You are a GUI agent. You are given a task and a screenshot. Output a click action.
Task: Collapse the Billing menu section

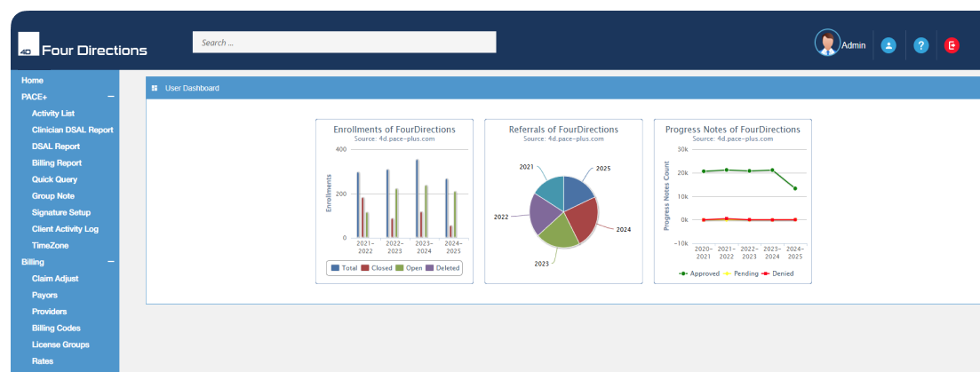pos(110,262)
